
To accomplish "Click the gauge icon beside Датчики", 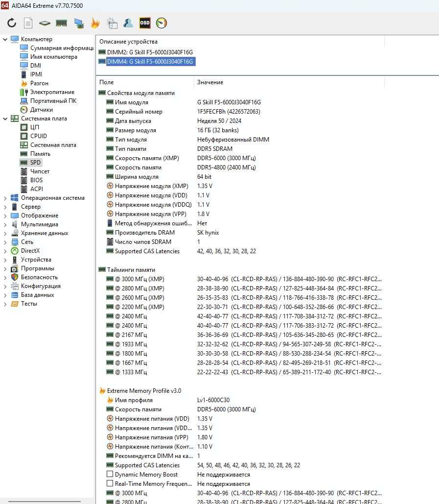I will [x=24, y=110].
